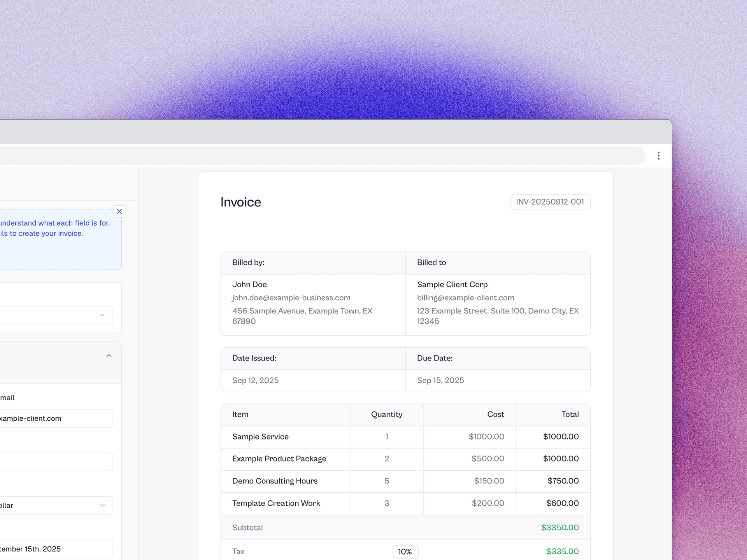747x560 pixels.
Task: Open the browser three-dot menu
Action: click(x=659, y=155)
